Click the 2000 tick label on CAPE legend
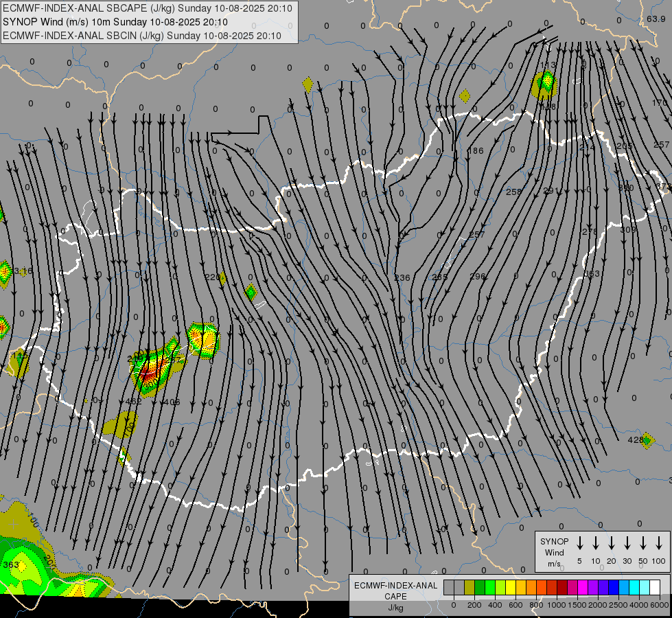 coord(597,605)
